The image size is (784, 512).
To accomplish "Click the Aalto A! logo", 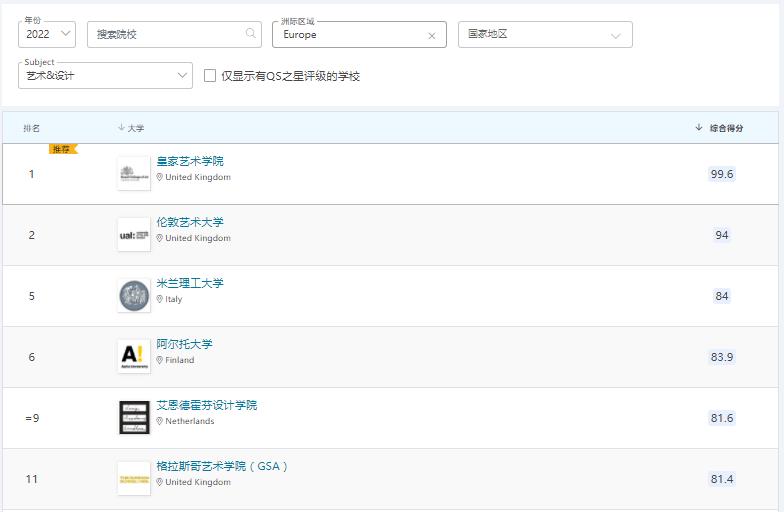I will (134, 356).
